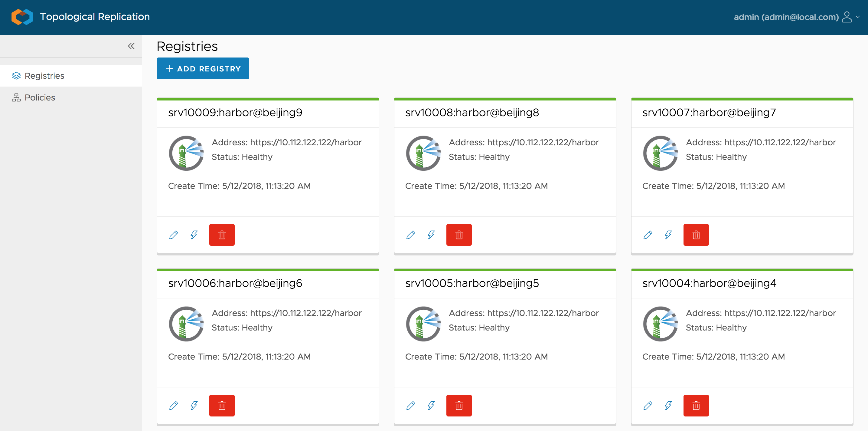Click the Harbor lighthouse logo on the beijing4 card

(x=661, y=324)
